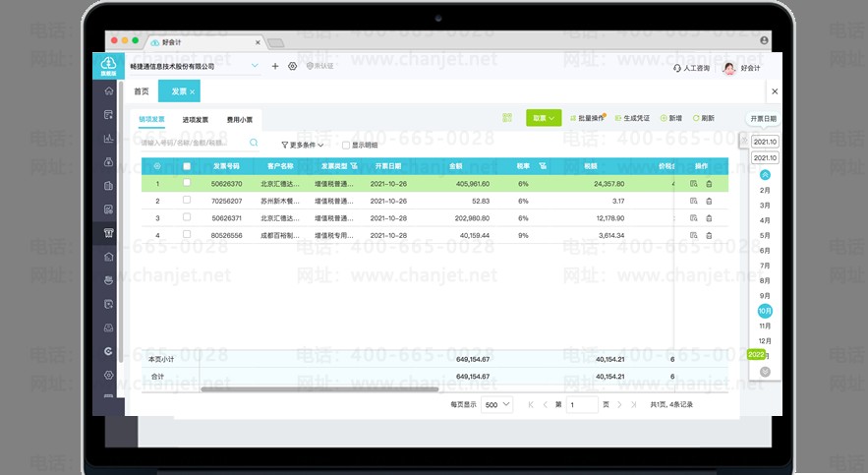Select 6月 in the month list
Screen dimensions: 868x475
click(765, 250)
